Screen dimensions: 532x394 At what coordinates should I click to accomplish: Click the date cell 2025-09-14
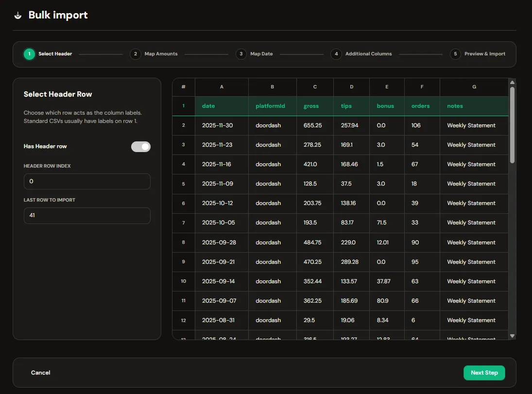point(222,281)
